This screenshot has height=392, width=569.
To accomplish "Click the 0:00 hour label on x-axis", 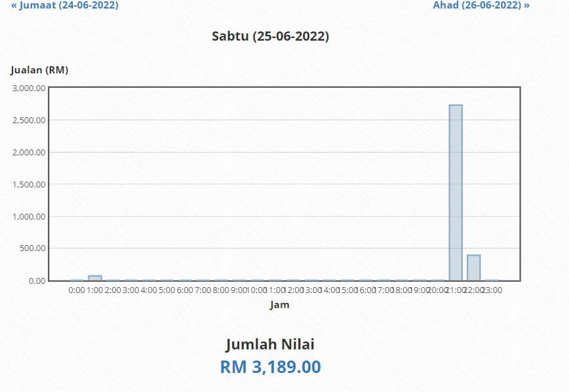I will (77, 290).
